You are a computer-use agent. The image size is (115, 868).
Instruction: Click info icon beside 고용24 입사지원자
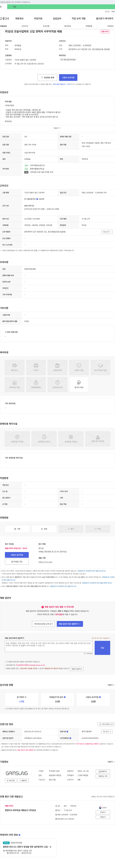[100, 697]
